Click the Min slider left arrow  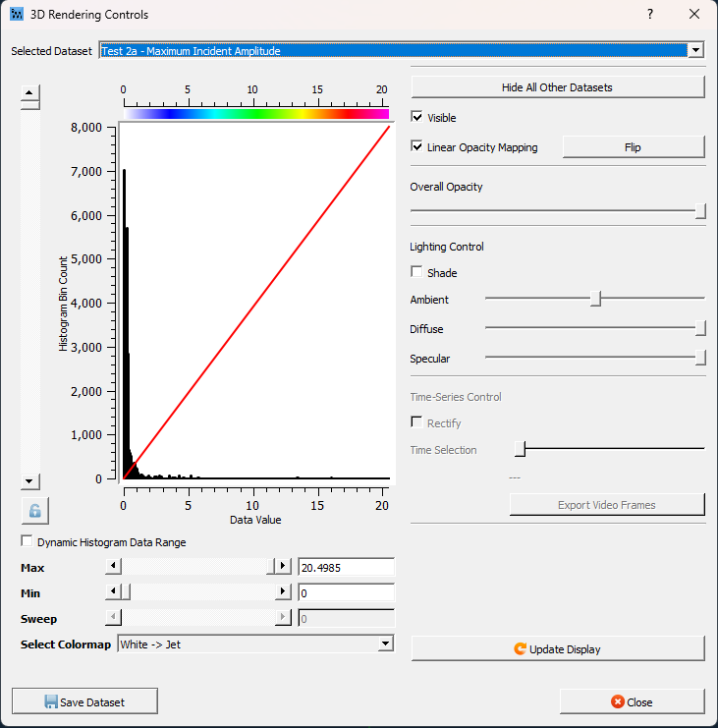[x=113, y=592]
